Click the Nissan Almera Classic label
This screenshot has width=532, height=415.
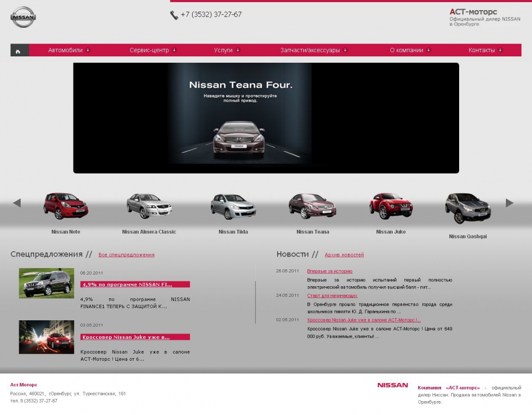point(149,232)
